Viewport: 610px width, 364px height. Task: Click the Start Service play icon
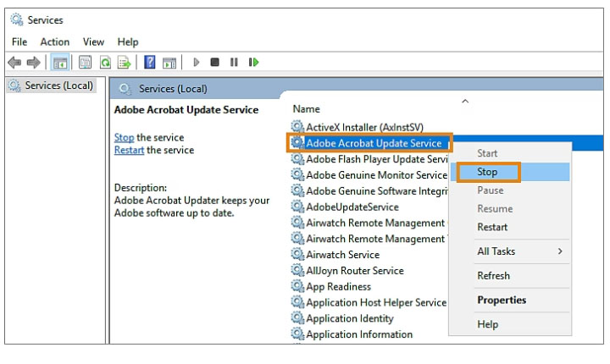[x=196, y=63]
